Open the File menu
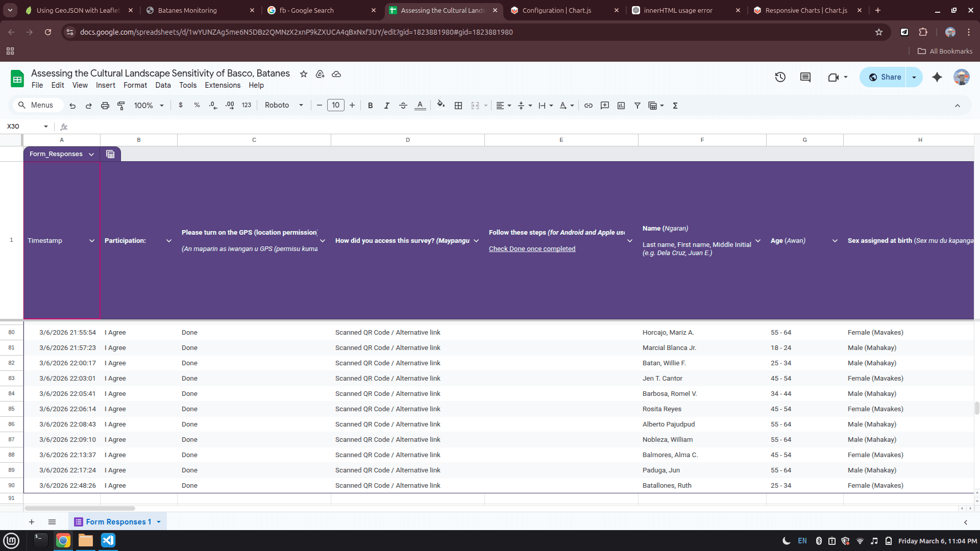This screenshot has height=551, width=980. point(37,85)
